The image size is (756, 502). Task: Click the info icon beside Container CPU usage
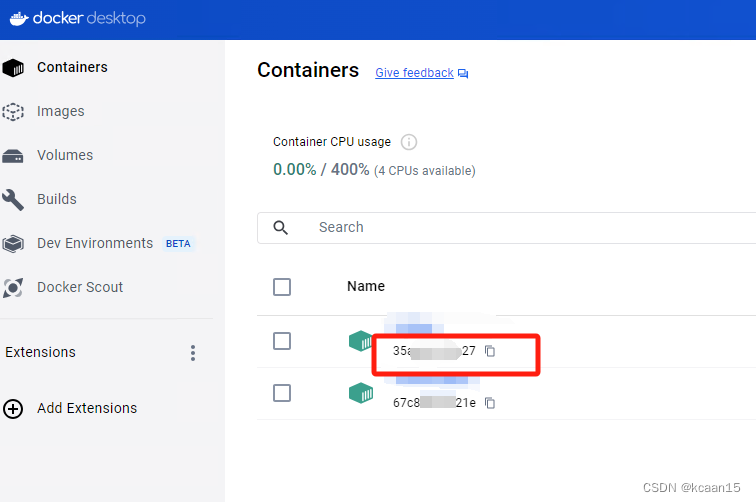coord(409,142)
